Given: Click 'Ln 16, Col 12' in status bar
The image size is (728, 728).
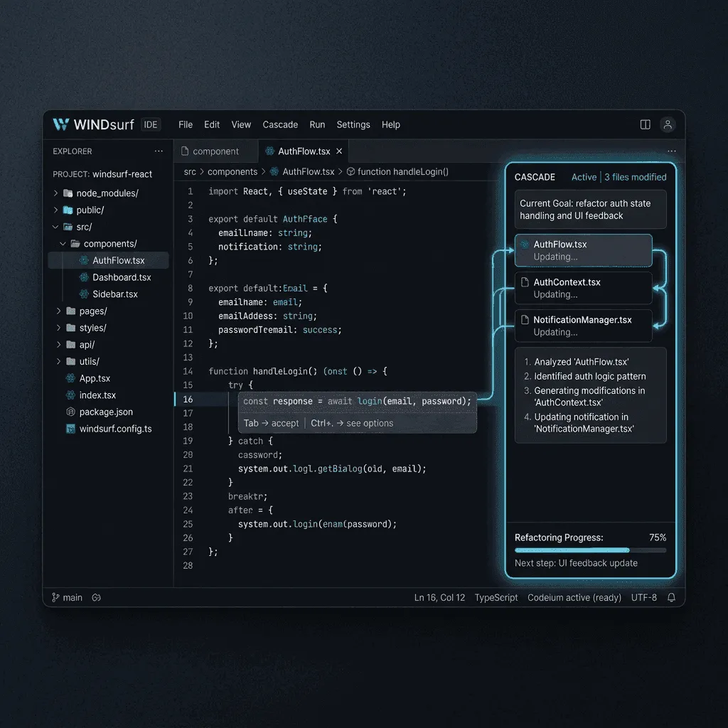Looking at the screenshot, I should point(439,597).
